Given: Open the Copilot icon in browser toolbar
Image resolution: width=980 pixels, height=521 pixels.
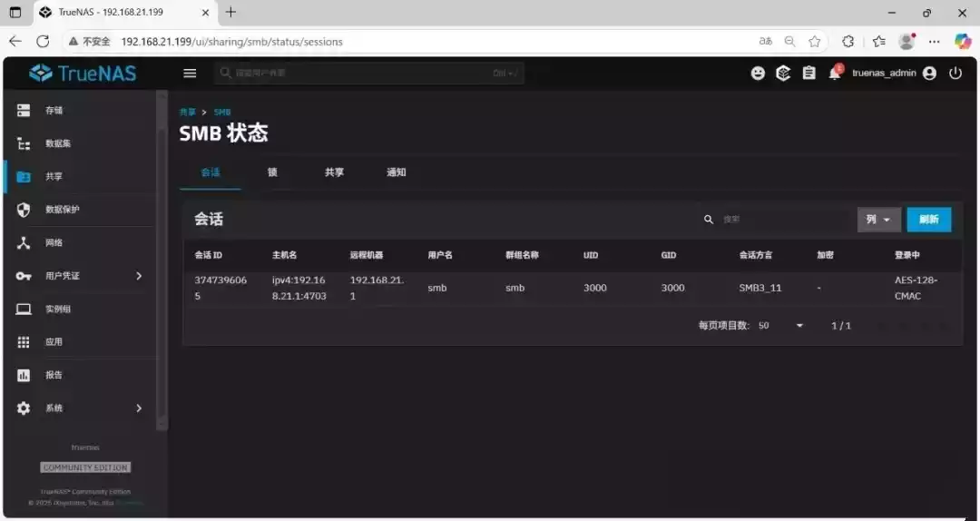Looking at the screenshot, I should tap(963, 41).
